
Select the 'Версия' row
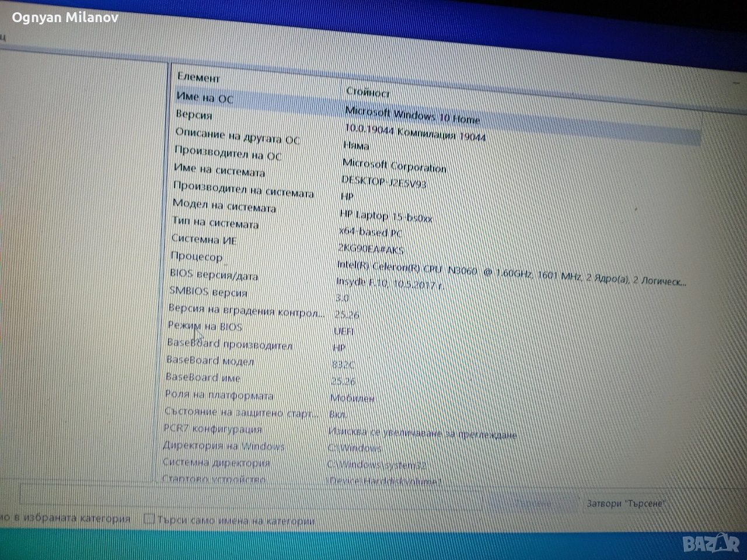pyautogui.click(x=194, y=114)
